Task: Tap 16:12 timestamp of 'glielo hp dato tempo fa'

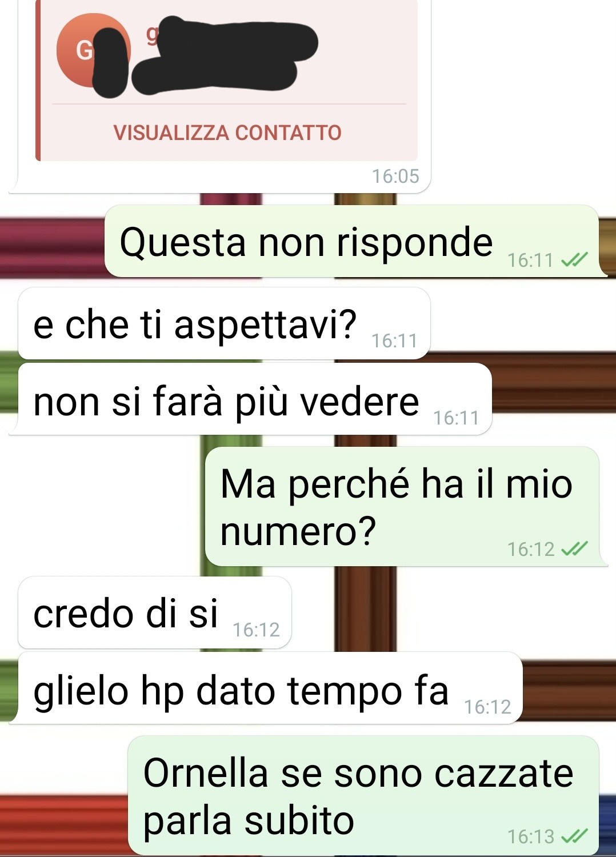Action: tap(487, 707)
